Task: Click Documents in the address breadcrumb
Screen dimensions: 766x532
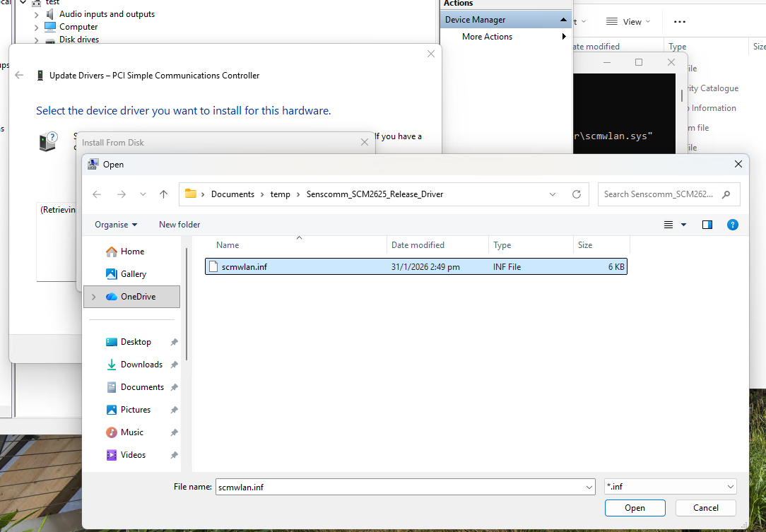Action: (232, 194)
